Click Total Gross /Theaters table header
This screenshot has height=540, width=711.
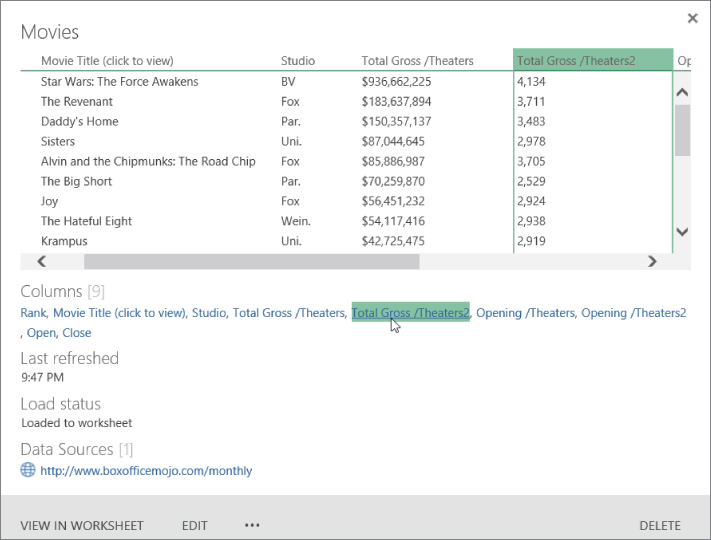417,61
